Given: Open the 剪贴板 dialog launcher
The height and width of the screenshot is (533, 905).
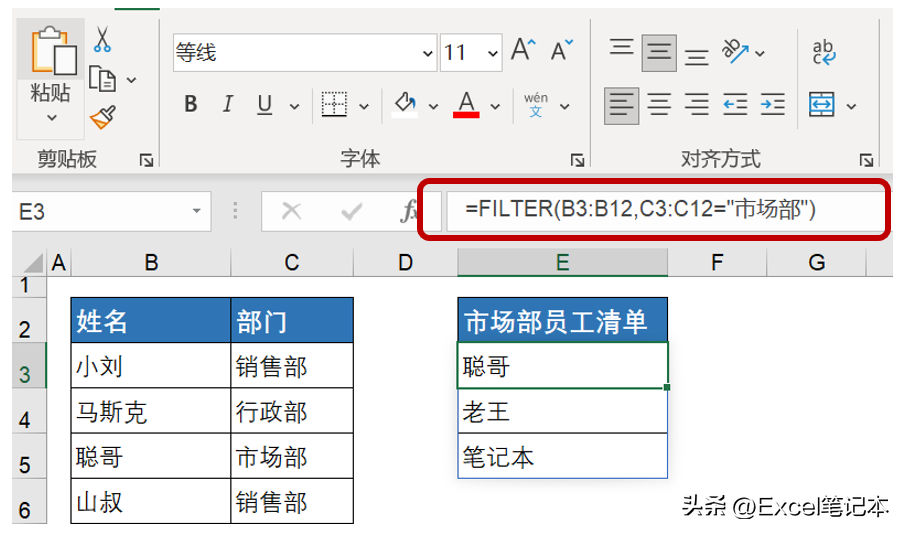Looking at the screenshot, I should 147,161.
